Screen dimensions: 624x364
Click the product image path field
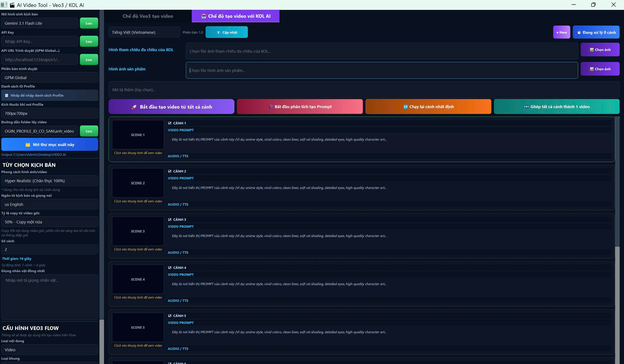click(x=382, y=70)
